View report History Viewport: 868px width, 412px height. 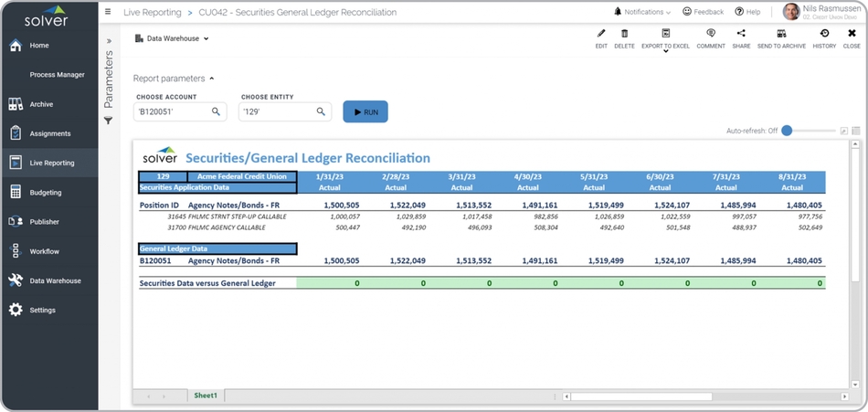[824, 35]
